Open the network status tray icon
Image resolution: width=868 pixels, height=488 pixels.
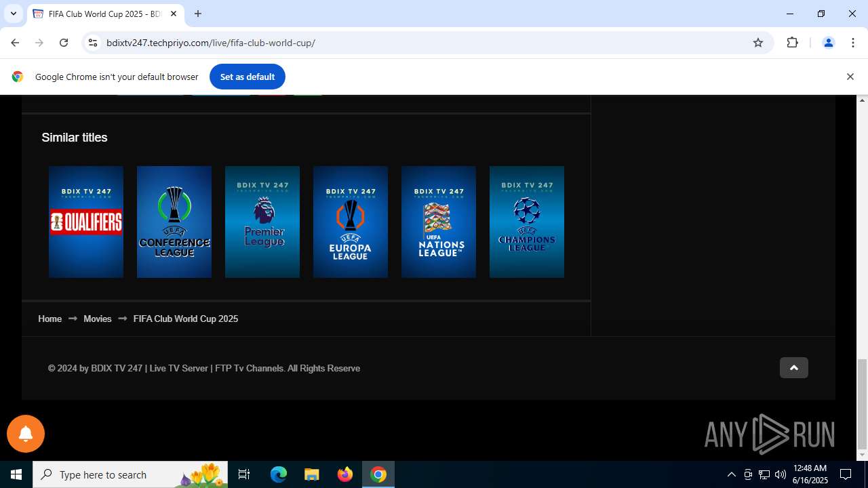click(x=764, y=474)
